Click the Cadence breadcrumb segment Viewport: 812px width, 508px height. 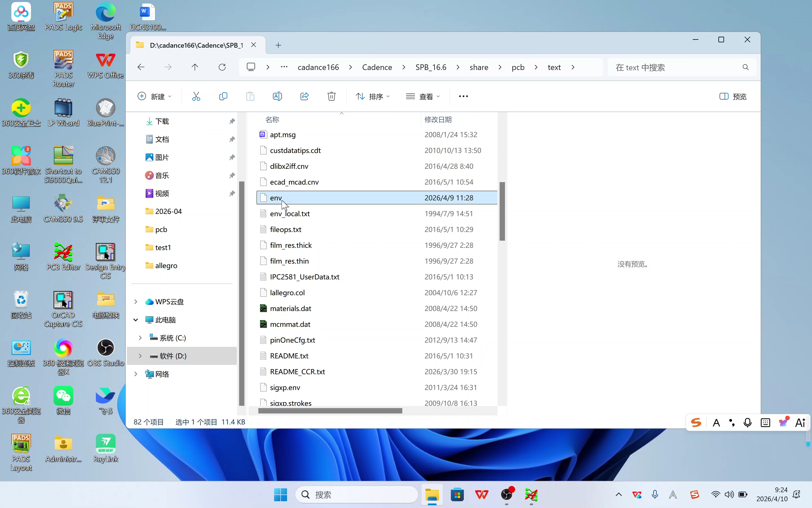[x=377, y=67]
